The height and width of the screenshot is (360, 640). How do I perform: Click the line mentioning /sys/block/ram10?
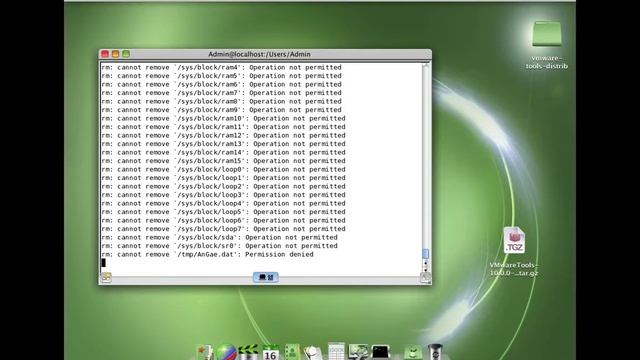pyautogui.click(x=223, y=118)
